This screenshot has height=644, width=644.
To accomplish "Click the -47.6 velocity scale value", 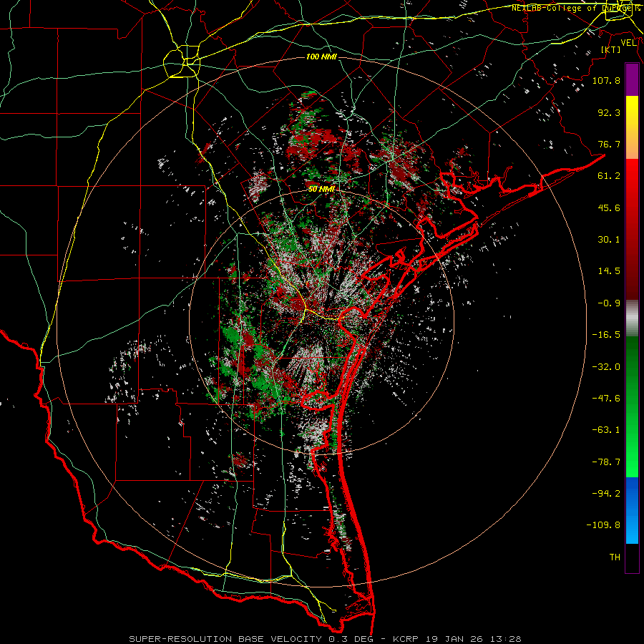I will tap(606, 399).
